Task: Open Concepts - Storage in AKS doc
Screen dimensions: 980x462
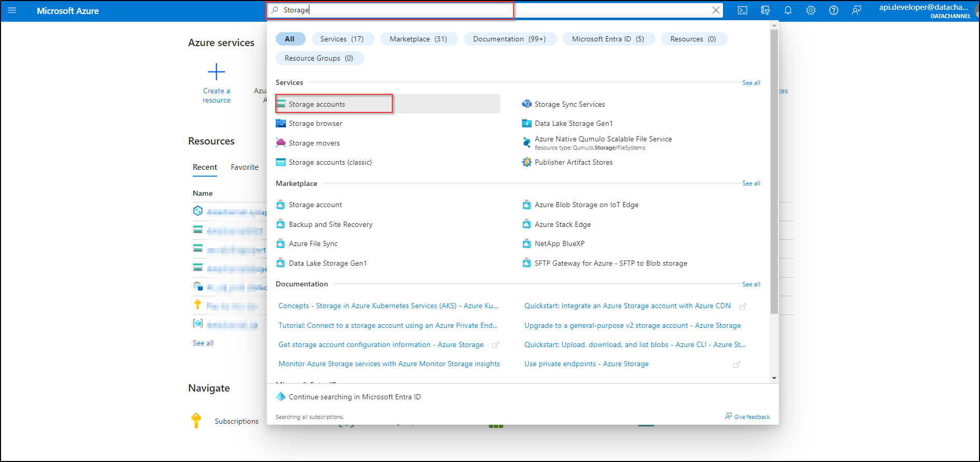Action: click(x=388, y=306)
